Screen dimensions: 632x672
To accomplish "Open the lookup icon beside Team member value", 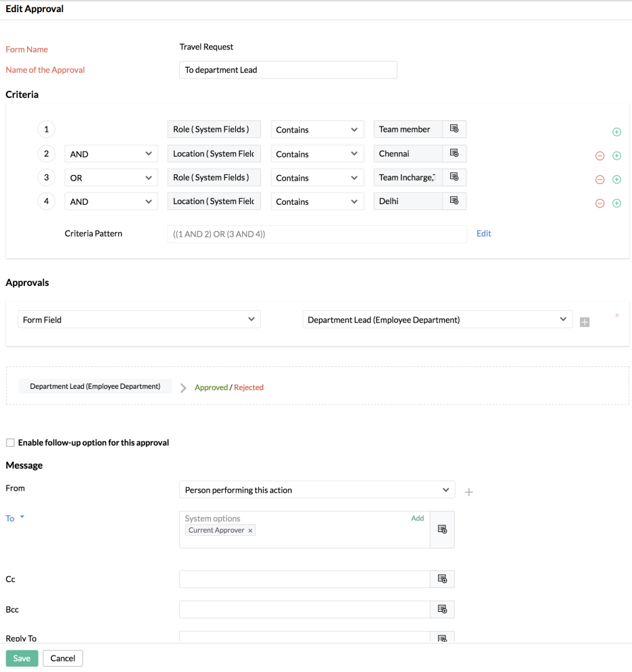I will [454, 129].
